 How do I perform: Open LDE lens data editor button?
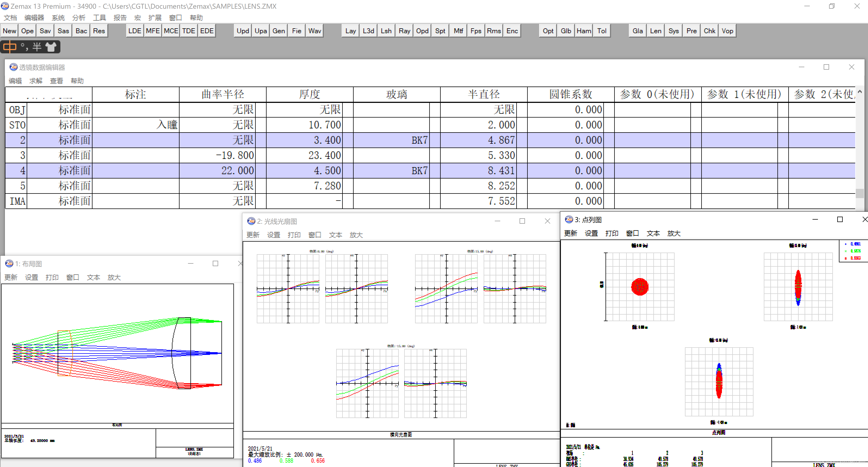tap(135, 31)
